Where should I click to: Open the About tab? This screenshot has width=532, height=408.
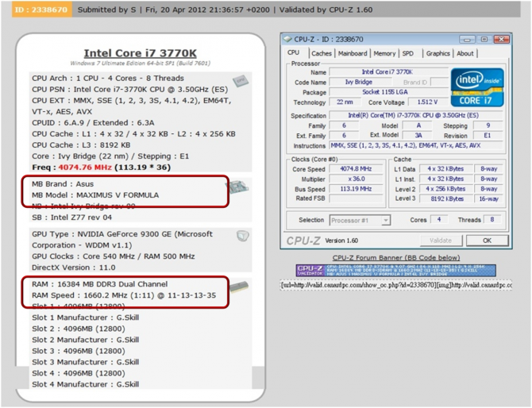[x=465, y=53]
